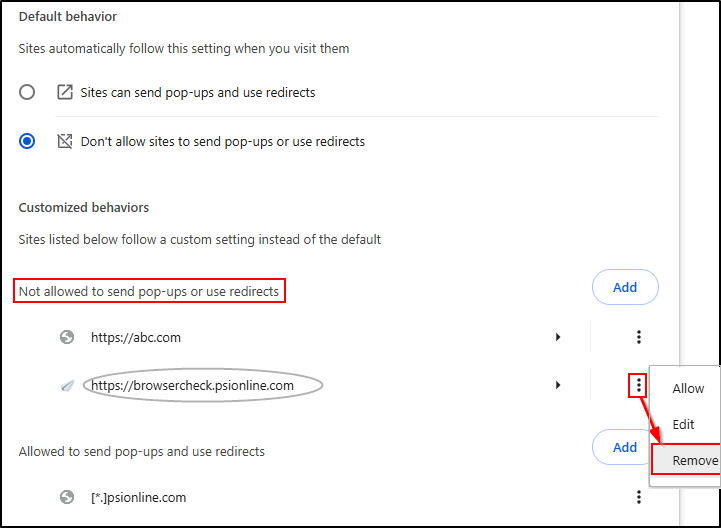Expand site details arrow for browsercheck.psionline.com
721x528 pixels.
pos(558,385)
